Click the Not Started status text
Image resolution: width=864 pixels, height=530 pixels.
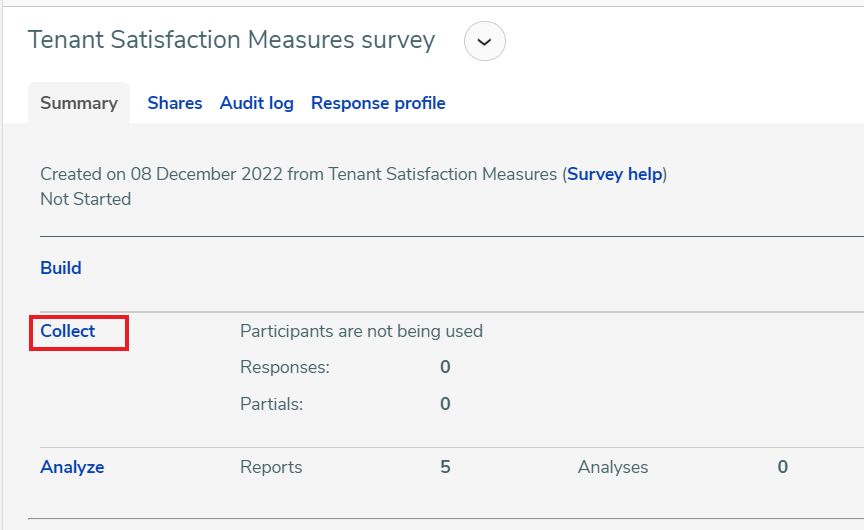click(x=85, y=199)
